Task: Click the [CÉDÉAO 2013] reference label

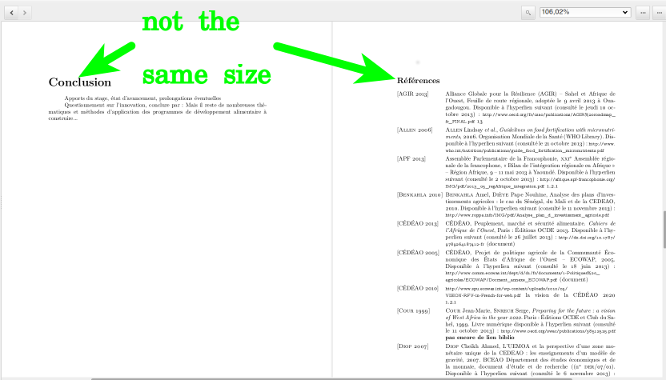Action: point(418,223)
